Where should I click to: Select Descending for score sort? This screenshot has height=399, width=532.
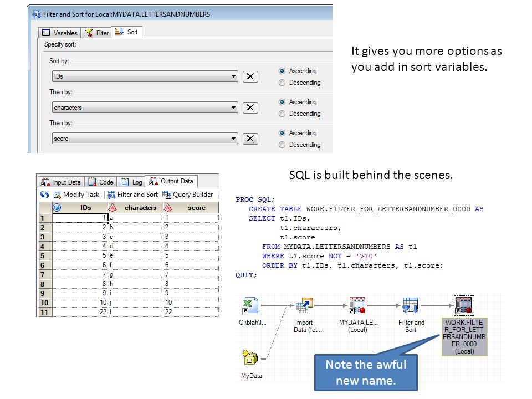point(282,145)
